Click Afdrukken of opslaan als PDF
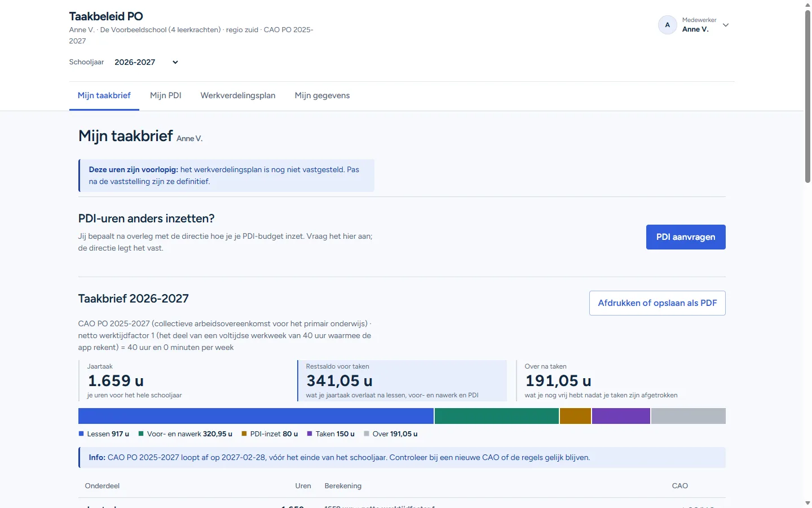Screen dimensions: 812x508 coord(657,303)
